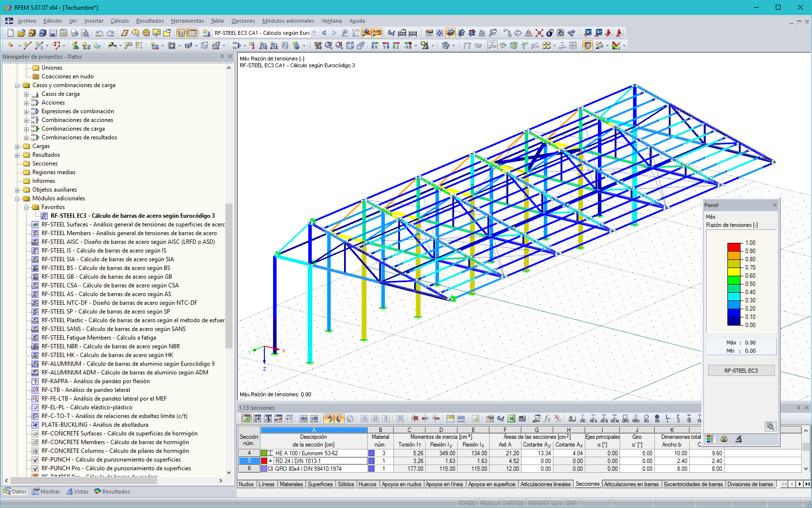Click the Undo arrow in toolbar
The height and width of the screenshot is (508, 812).
99,33
